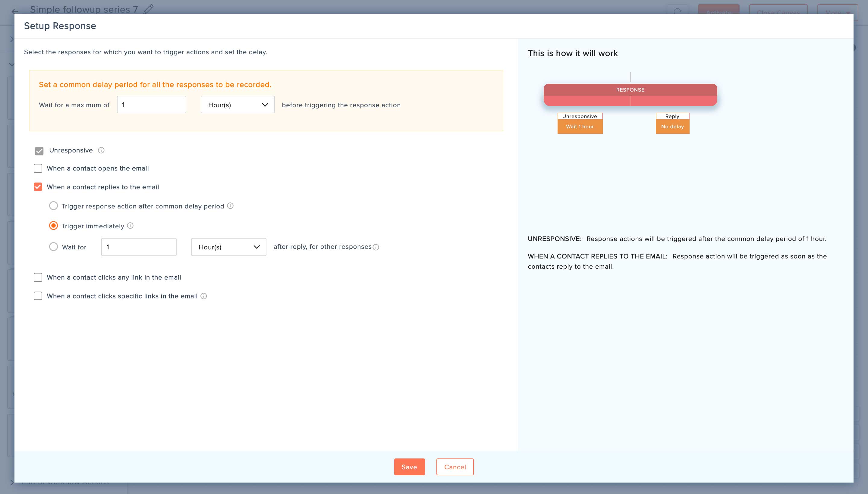
Task: Click info icon beside common delay period option
Action: (x=230, y=206)
